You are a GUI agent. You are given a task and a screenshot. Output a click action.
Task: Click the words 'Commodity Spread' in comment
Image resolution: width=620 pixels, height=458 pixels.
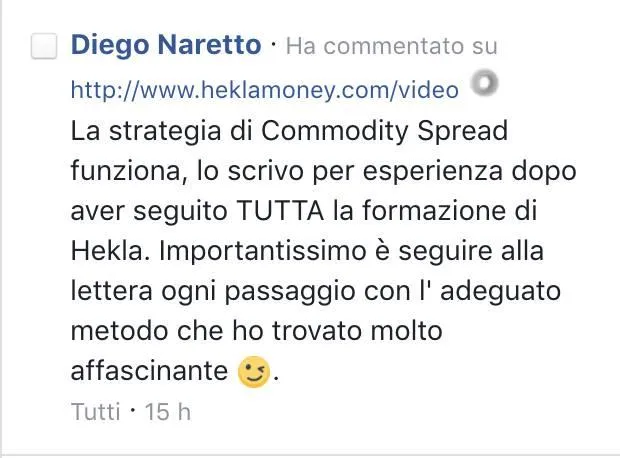pyautogui.click(x=384, y=132)
